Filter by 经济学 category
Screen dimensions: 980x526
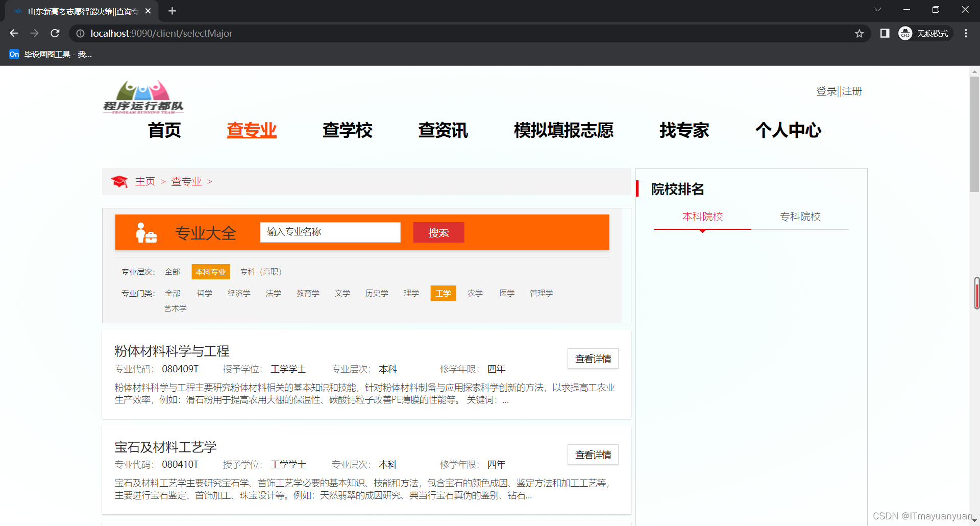pyautogui.click(x=239, y=293)
